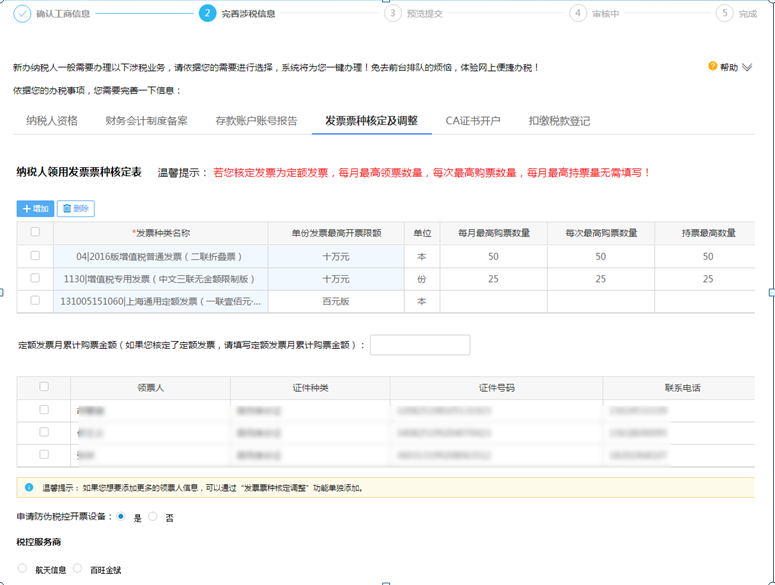775x585 pixels.
Task: Switch to the CA证书开户 tab
Action: [x=473, y=121]
